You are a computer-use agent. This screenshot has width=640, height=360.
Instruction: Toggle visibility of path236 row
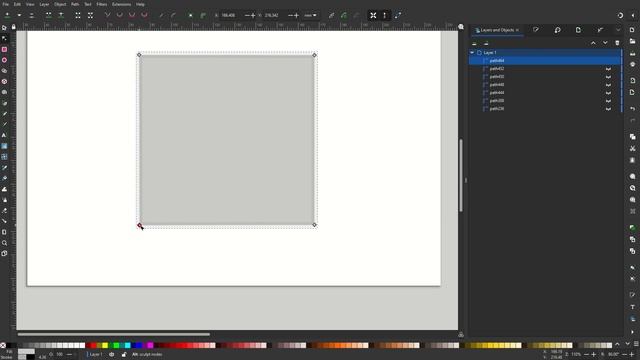tap(608, 109)
